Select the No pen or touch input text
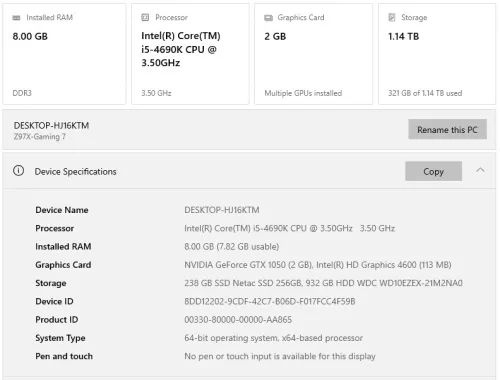The image size is (500, 380). (280, 356)
